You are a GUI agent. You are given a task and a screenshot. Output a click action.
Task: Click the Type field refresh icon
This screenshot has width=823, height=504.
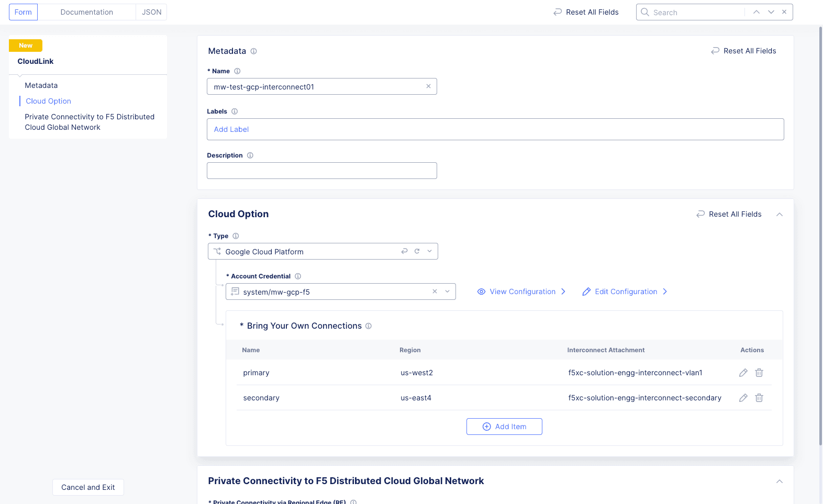tap(417, 251)
